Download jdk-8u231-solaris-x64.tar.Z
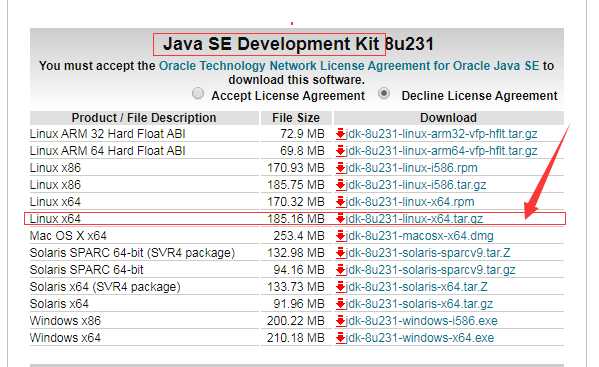 point(416,287)
